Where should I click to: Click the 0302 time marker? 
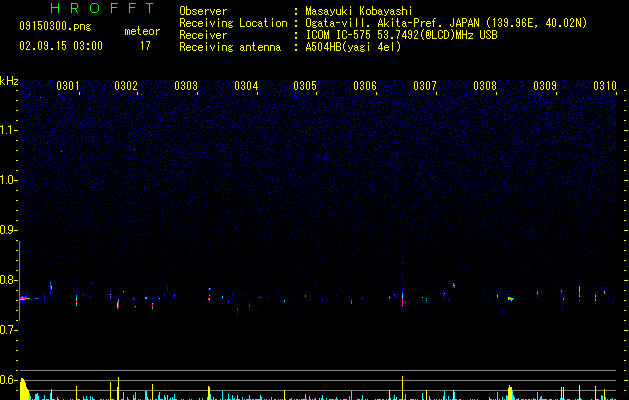126,86
